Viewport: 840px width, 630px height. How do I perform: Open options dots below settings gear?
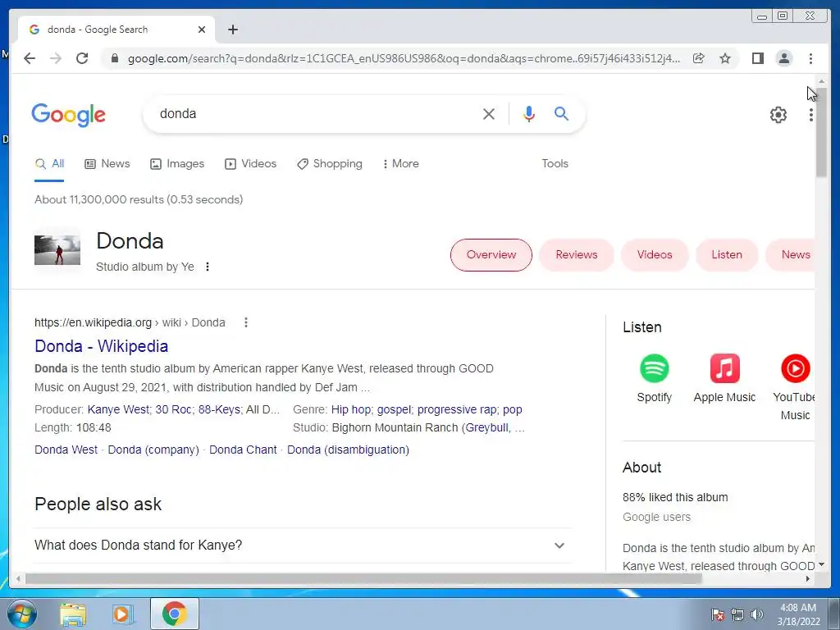811,115
